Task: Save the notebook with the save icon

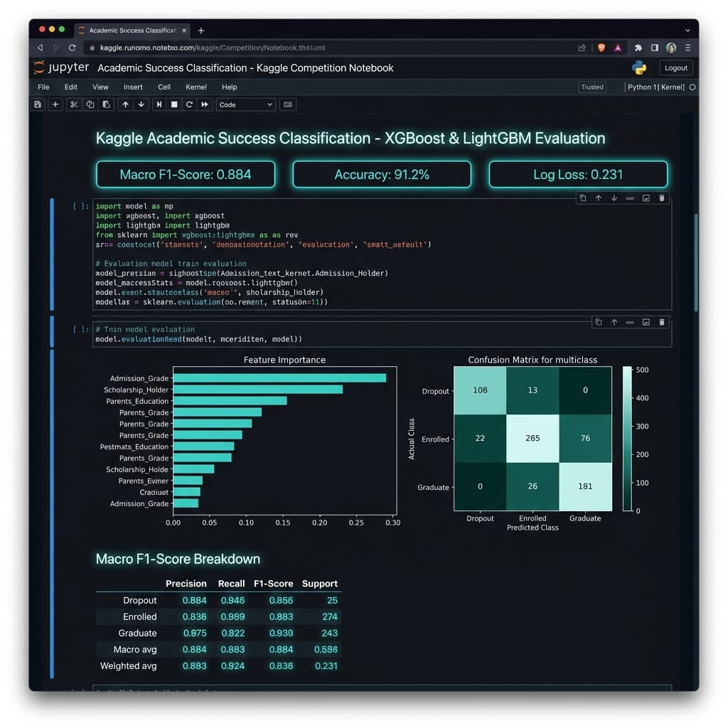Action: click(x=38, y=105)
